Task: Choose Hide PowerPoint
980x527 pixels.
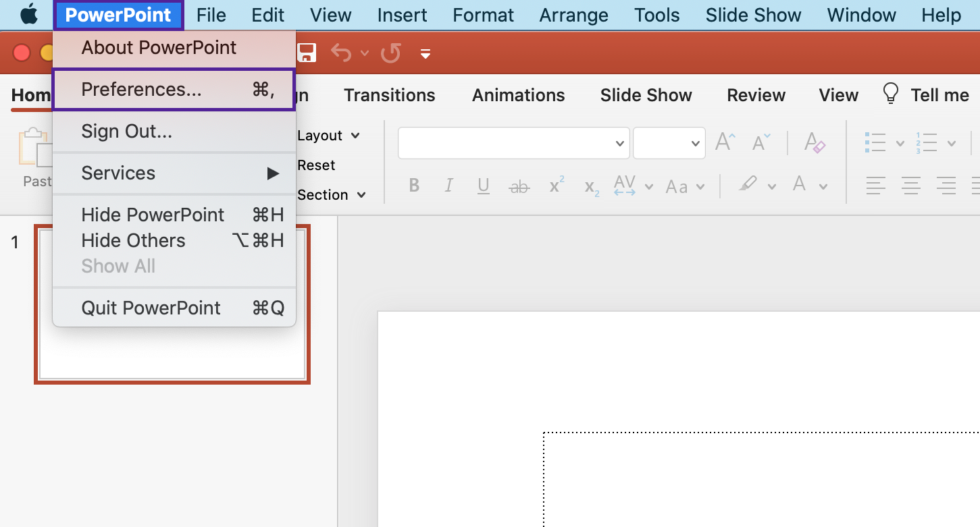Action: point(174,215)
